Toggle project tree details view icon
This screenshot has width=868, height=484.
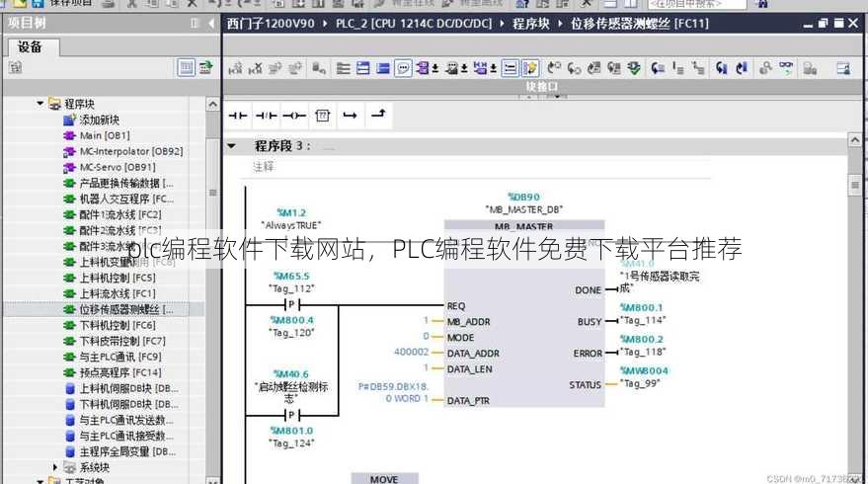tap(186, 67)
